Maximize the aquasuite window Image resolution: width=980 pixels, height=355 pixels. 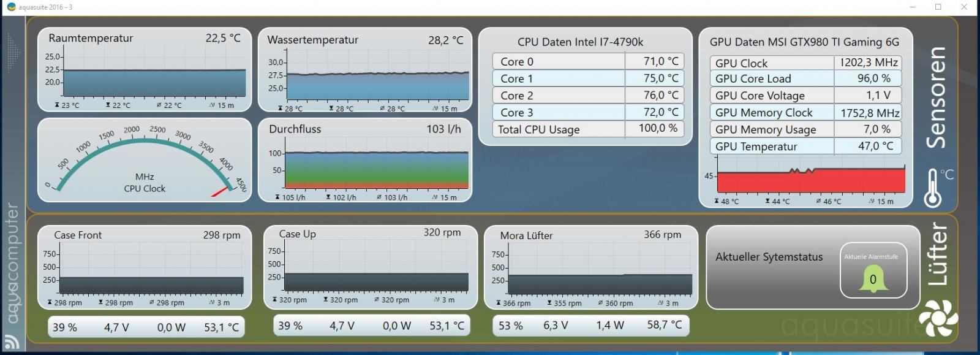(x=938, y=7)
